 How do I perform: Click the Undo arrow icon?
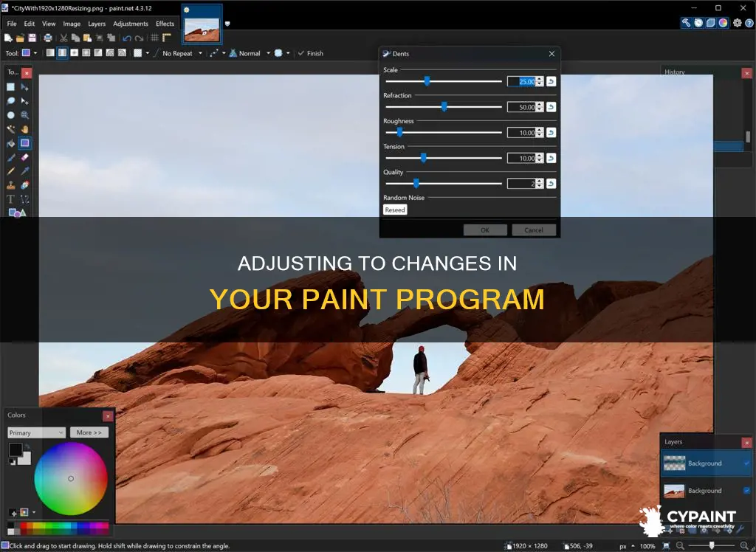pos(127,38)
